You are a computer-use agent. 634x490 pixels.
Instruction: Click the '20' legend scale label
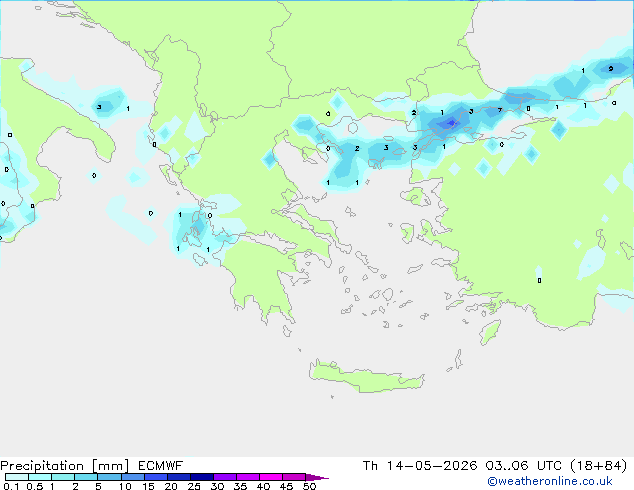(x=171, y=486)
